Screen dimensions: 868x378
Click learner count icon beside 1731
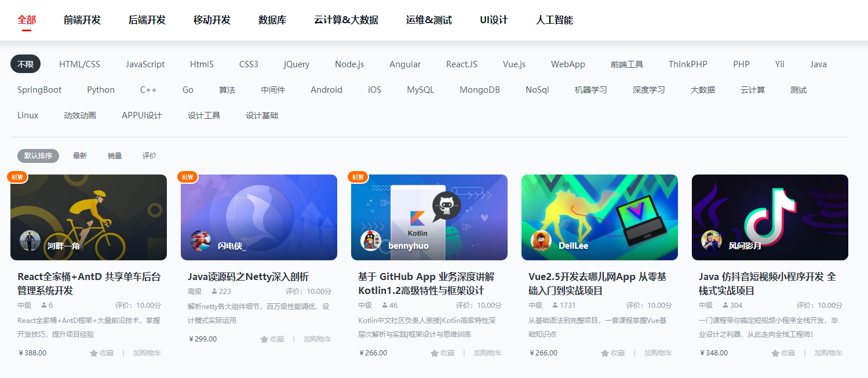tap(555, 306)
